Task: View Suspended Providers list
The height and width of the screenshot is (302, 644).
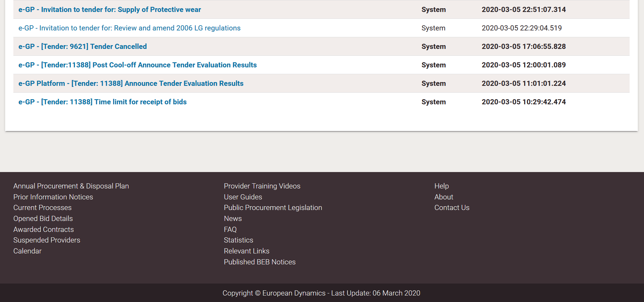Action: click(47, 240)
